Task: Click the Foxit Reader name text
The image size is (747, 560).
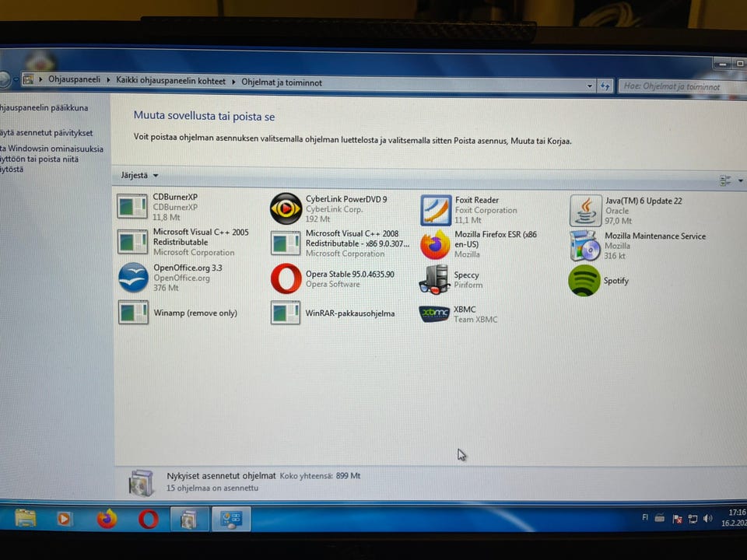Action: pos(477,200)
